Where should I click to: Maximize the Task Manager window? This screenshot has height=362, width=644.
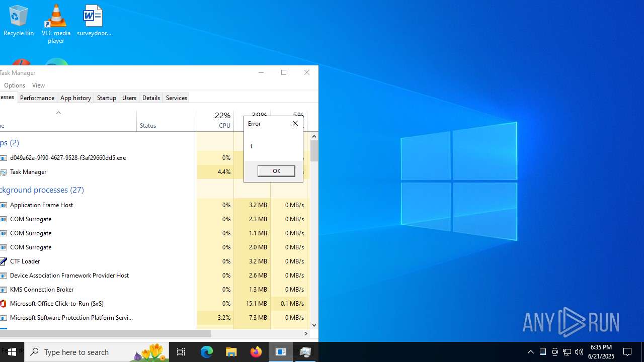point(284,73)
